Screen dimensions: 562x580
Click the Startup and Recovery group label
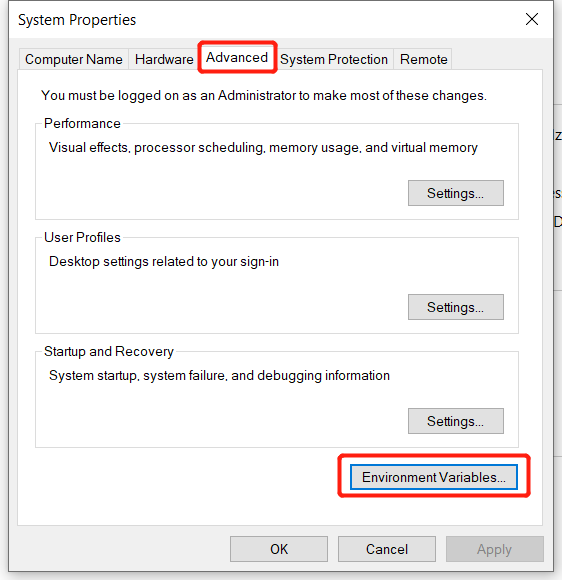pos(109,351)
